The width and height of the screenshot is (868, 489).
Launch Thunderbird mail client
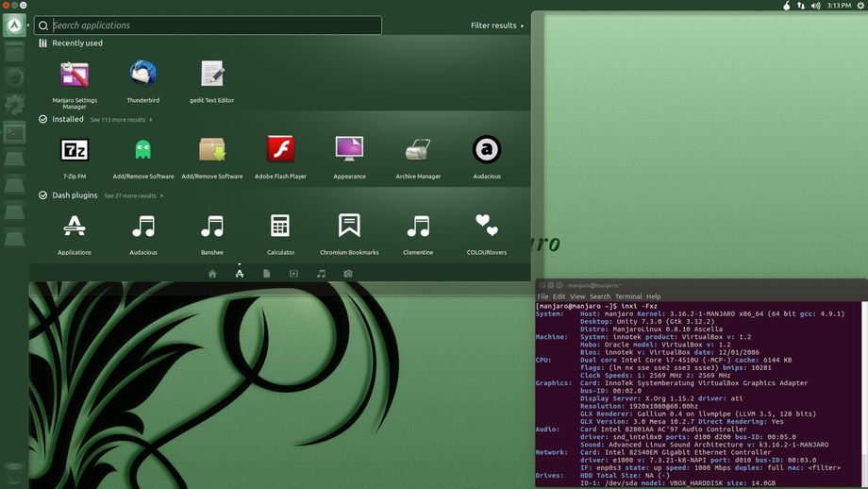pos(143,74)
